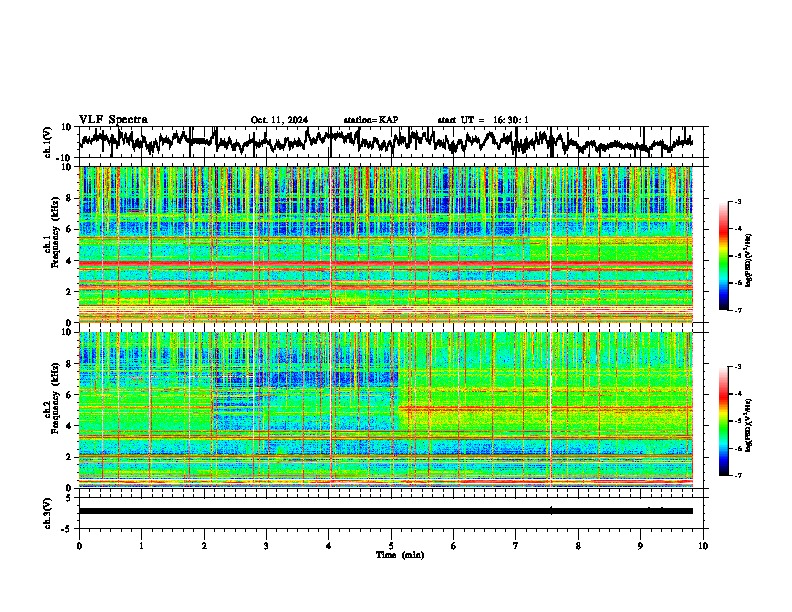
Task: Click the "-7" label on ch.1 colorbar
Action: [737, 310]
